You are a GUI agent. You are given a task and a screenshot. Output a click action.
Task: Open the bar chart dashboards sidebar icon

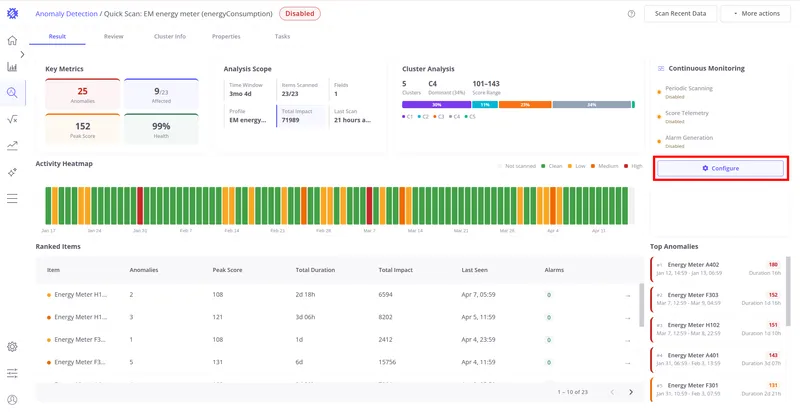pyautogui.click(x=12, y=67)
